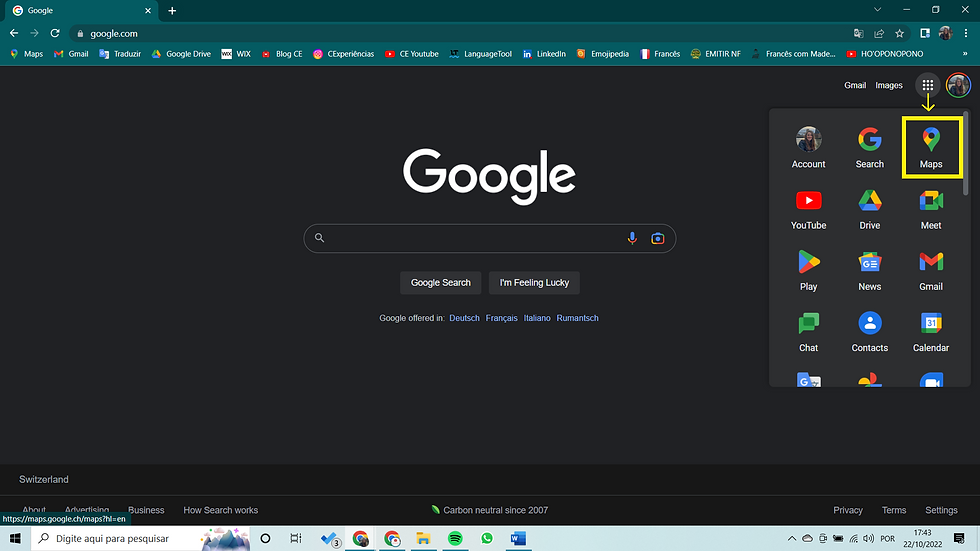Open Meet from the apps panel
Viewport: 980px width, 551px height.
point(931,209)
